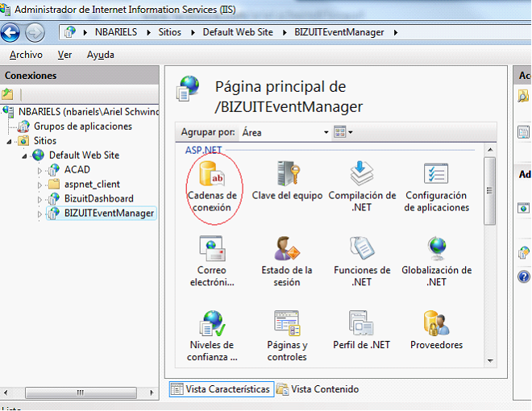Click feature list scrollbar up arrow
The height and width of the screenshot is (411, 532).
click(490, 150)
